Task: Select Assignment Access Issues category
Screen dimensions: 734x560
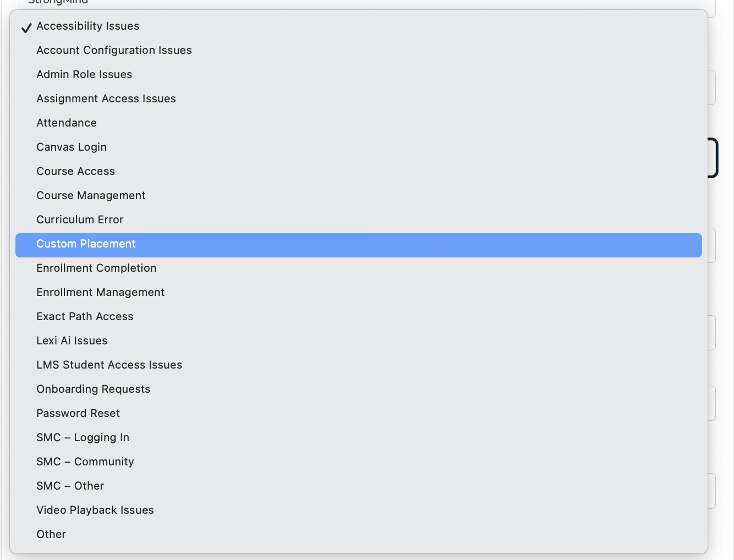Action: 106,99
